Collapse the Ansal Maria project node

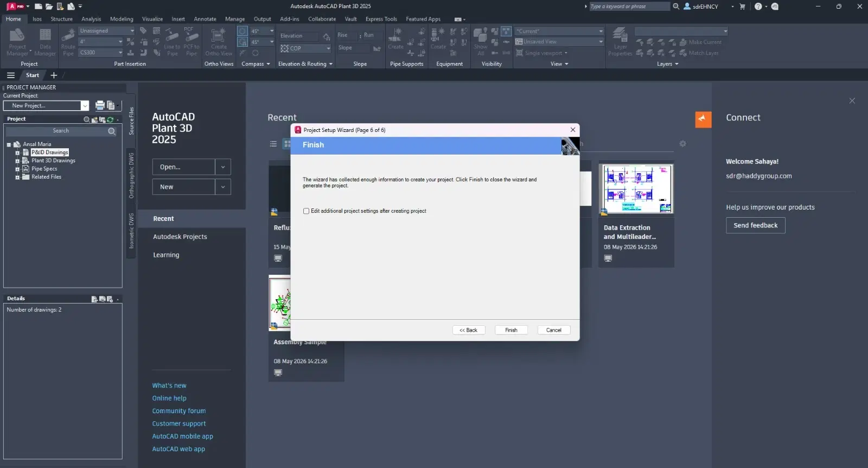(x=9, y=145)
